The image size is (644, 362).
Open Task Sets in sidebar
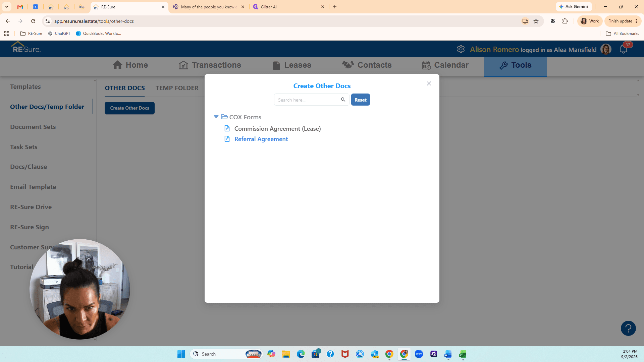24,147
